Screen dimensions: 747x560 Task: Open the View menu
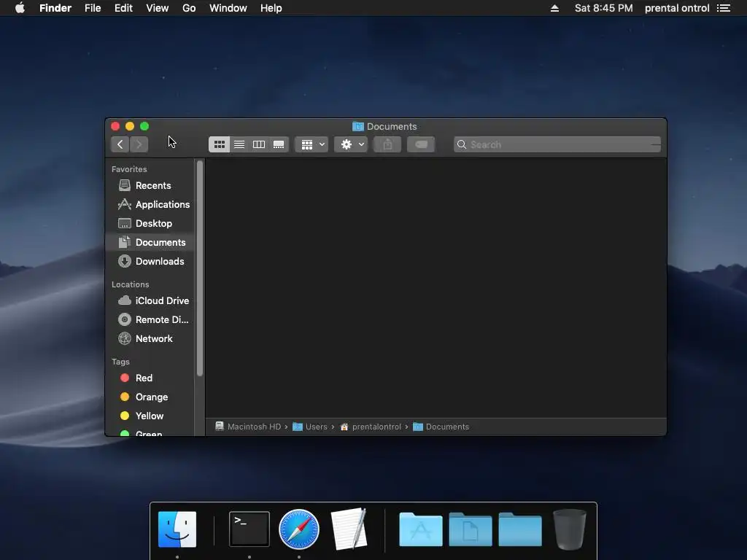(158, 8)
